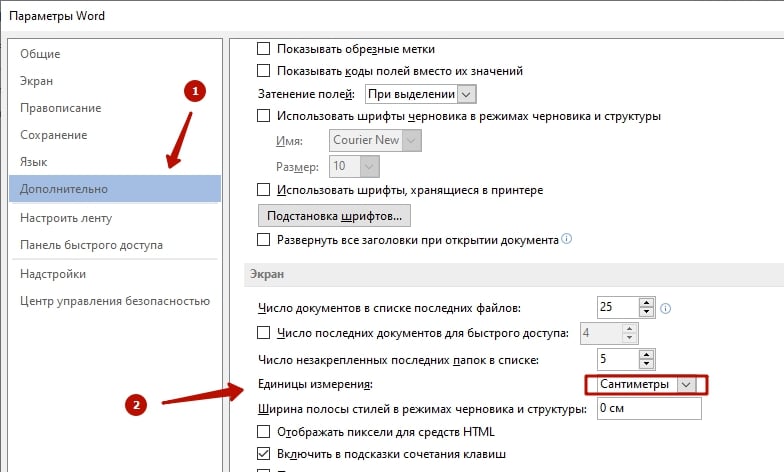Decrease unpinned folders count with down arrow
Viewport: 784px width, 472px height.
647,364
